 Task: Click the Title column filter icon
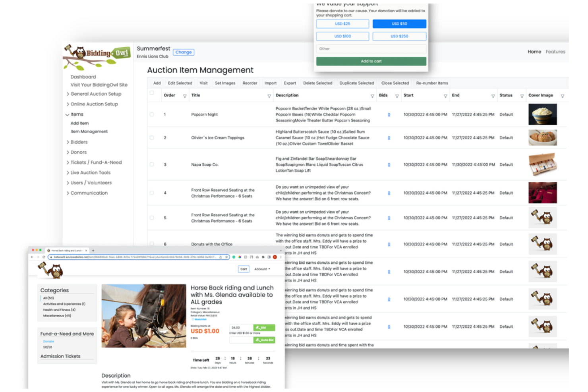270,95
